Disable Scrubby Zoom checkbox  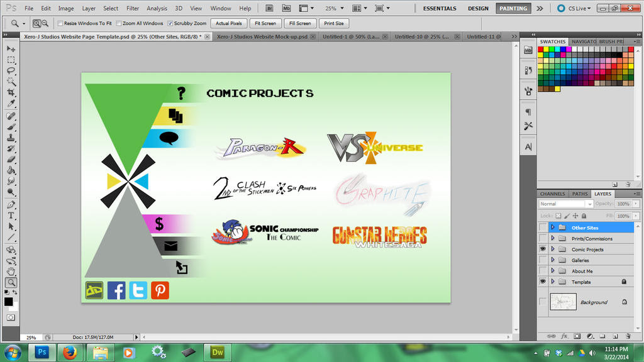point(170,23)
